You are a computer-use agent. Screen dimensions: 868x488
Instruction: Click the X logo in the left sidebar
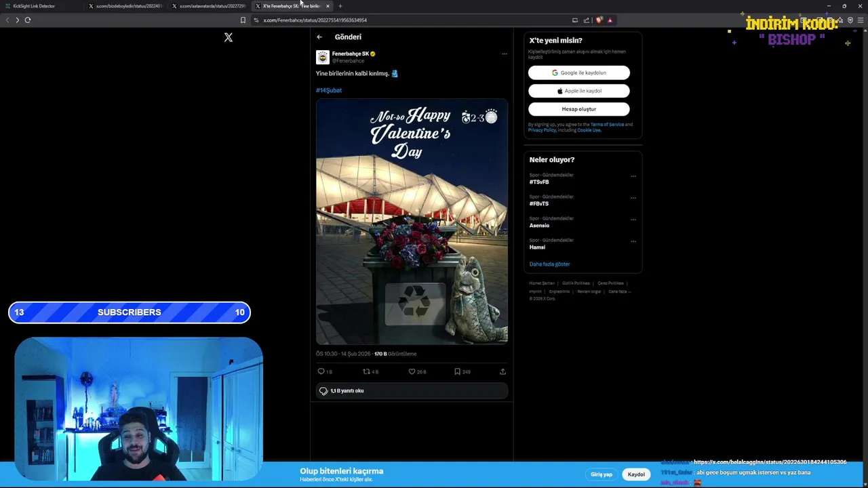(x=229, y=37)
